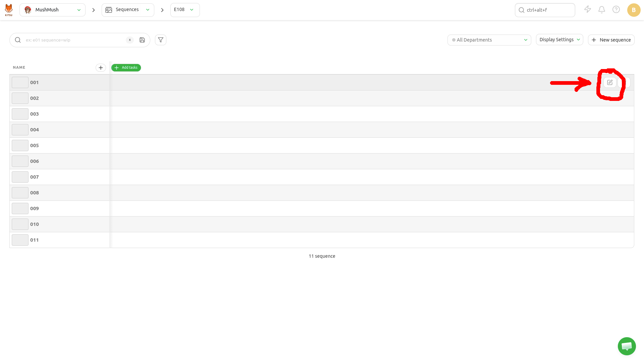Edit sequence 001 with the pencil icon

(x=610, y=82)
